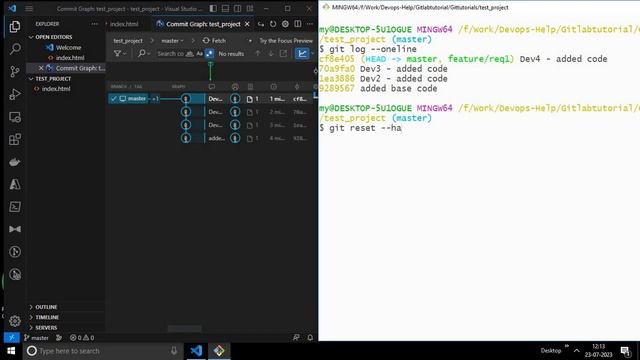The height and width of the screenshot is (360, 640).
Task: Open the Docker view in the activity bar
Action: pos(15,162)
